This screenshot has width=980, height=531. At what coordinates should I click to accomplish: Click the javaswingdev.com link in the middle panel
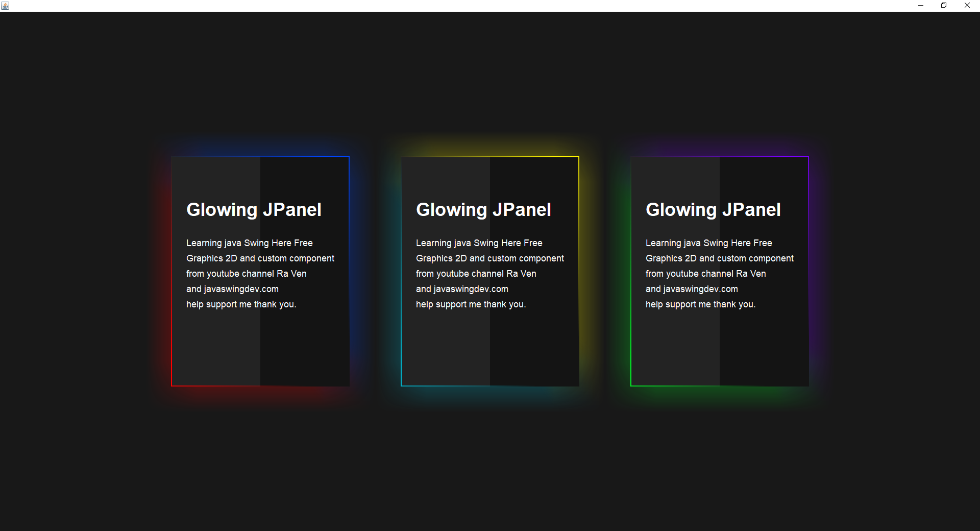pos(471,288)
